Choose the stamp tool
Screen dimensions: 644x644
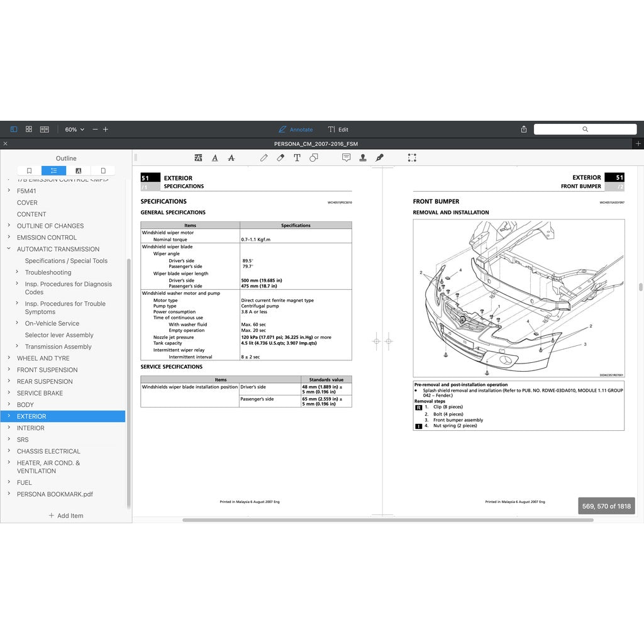tap(363, 158)
